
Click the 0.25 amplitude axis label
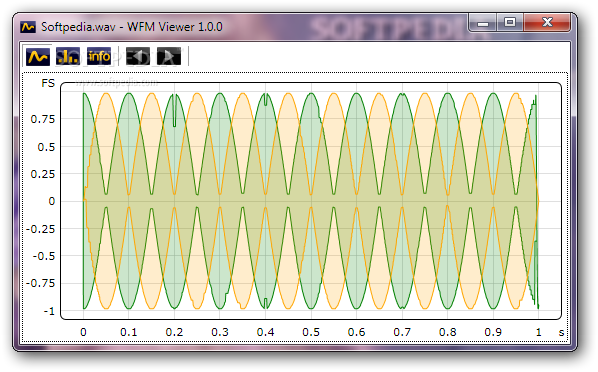click(43, 174)
